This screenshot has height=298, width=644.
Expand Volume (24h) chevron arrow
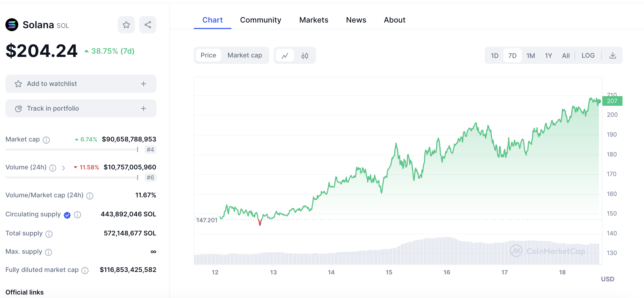[x=63, y=168]
